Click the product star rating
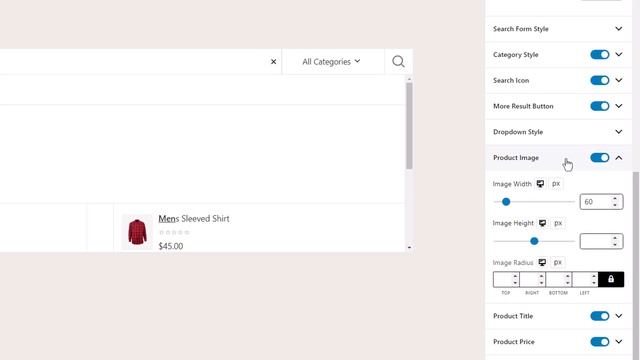Screen dimensions: 640x360 (174, 233)
